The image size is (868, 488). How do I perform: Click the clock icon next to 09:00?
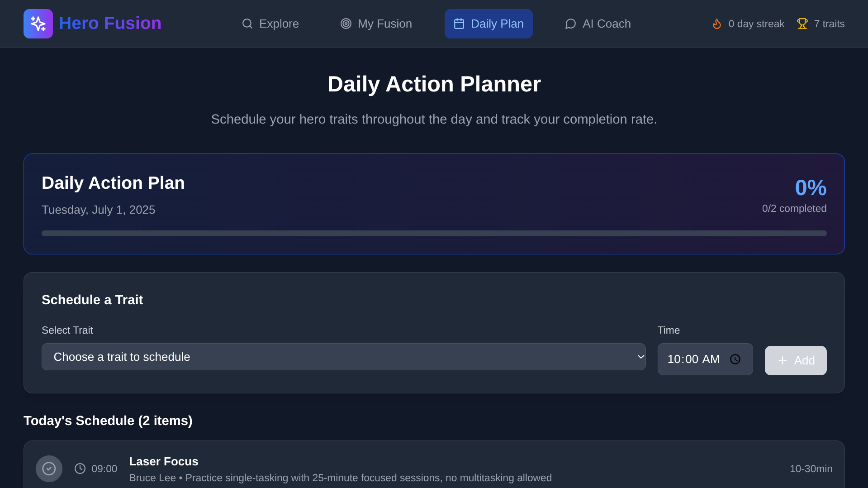[x=80, y=469]
